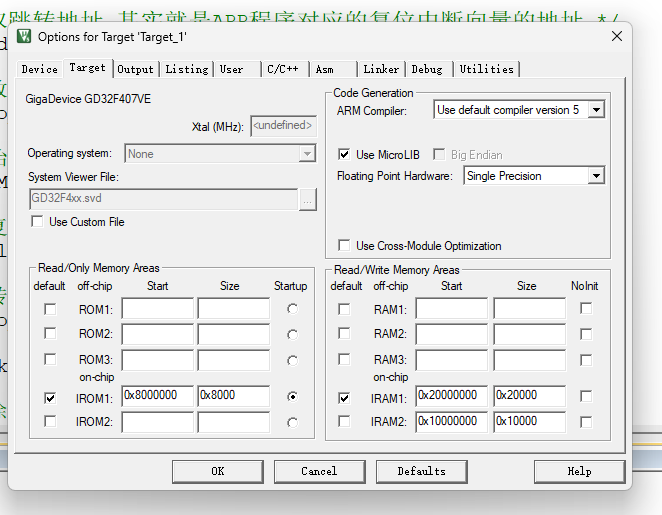
Task: Click the IROM2 Start field
Action: pyautogui.click(x=157, y=422)
